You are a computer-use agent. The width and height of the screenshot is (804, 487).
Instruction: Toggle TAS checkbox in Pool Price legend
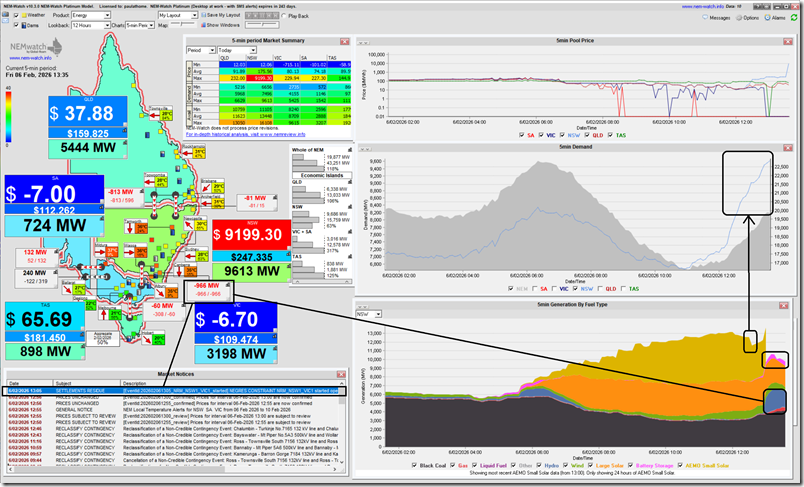tap(610, 135)
